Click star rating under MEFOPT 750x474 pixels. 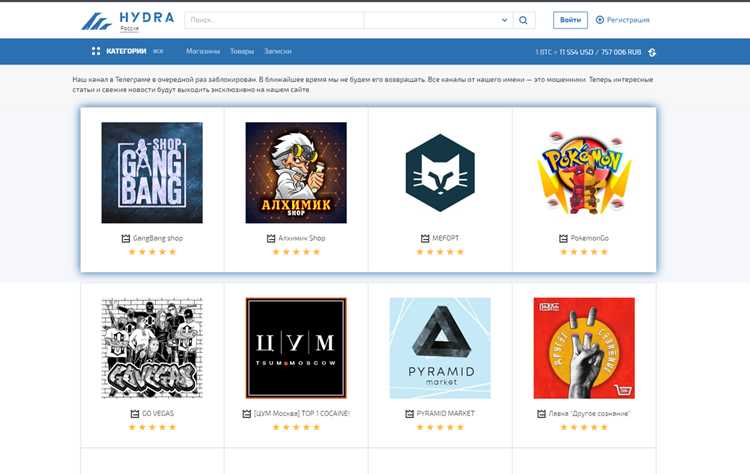tap(440, 252)
